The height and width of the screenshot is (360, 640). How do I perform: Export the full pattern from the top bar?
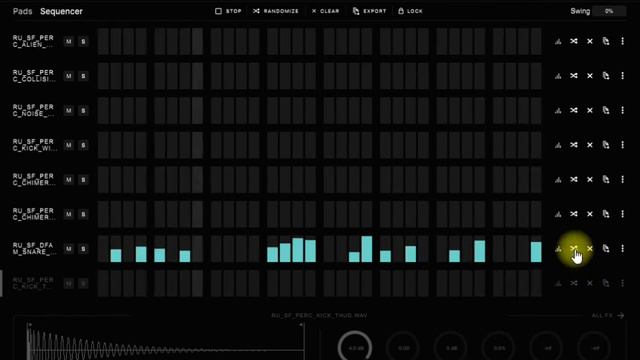tap(369, 11)
